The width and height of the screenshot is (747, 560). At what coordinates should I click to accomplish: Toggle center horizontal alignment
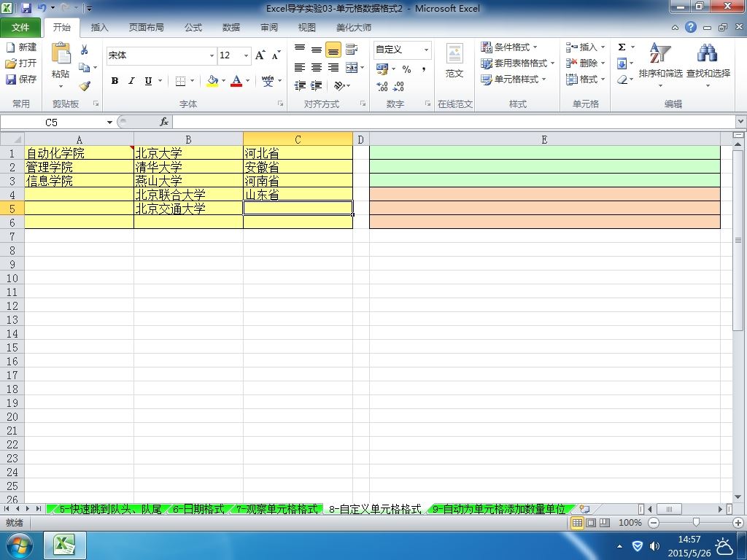click(317, 68)
